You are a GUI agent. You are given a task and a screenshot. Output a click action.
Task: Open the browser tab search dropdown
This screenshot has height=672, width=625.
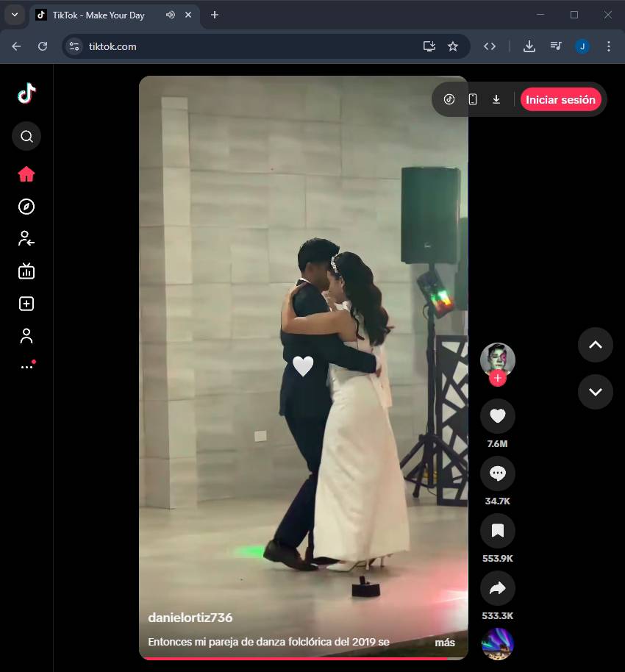pos(14,15)
